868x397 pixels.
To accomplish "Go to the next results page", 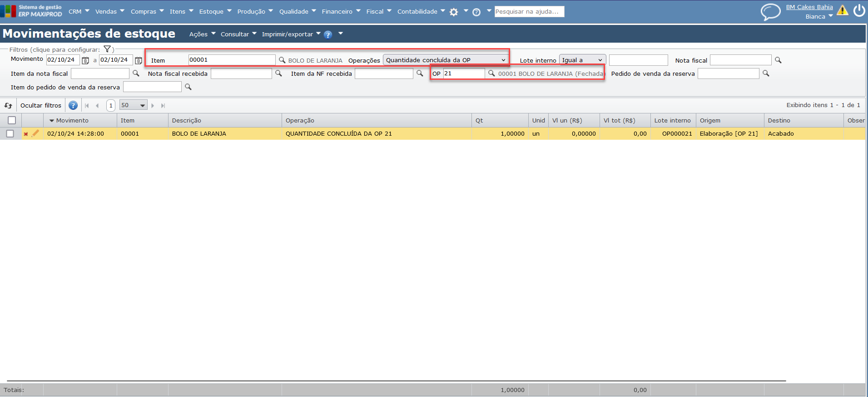I will point(153,106).
